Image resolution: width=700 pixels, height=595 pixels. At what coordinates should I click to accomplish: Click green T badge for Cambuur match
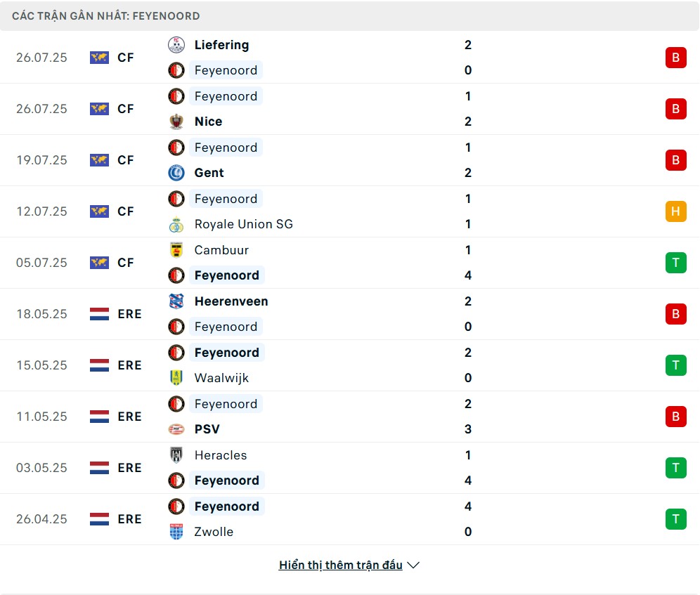(x=676, y=263)
